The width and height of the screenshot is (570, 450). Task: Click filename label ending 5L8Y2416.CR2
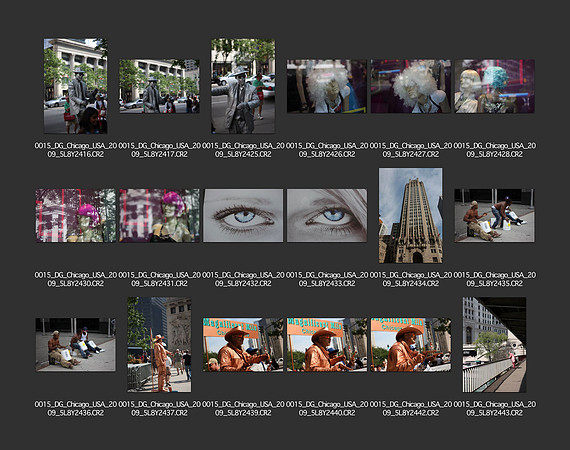(x=76, y=150)
